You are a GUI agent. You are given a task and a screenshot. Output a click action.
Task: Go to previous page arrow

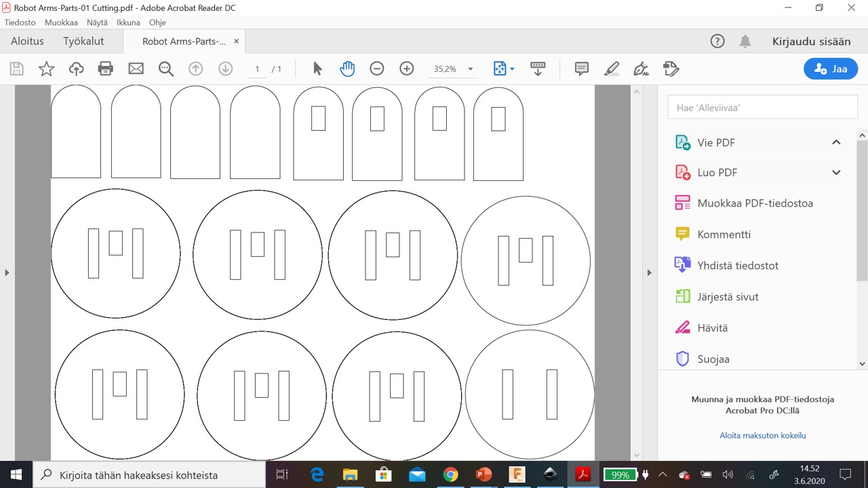point(196,68)
